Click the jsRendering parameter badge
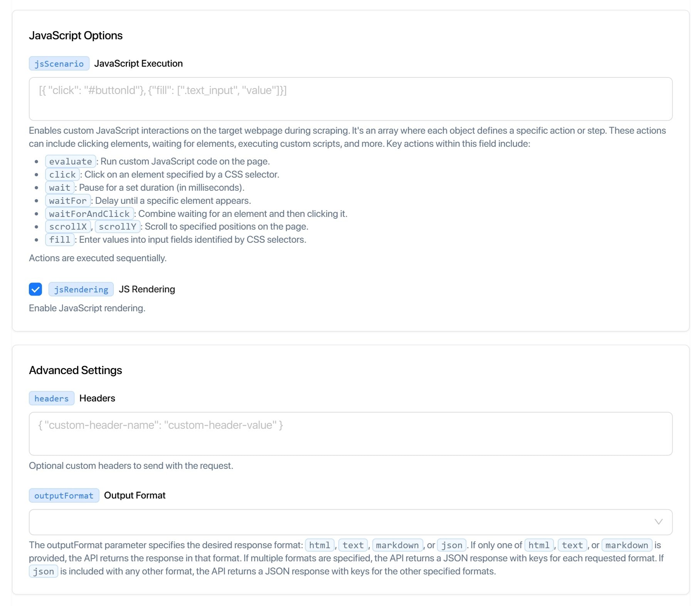 point(81,289)
